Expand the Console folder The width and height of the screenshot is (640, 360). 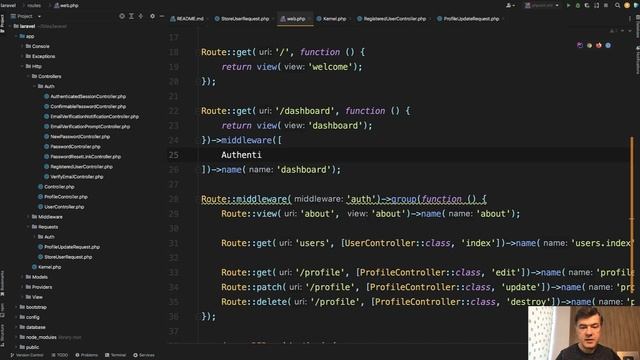click(x=22, y=46)
